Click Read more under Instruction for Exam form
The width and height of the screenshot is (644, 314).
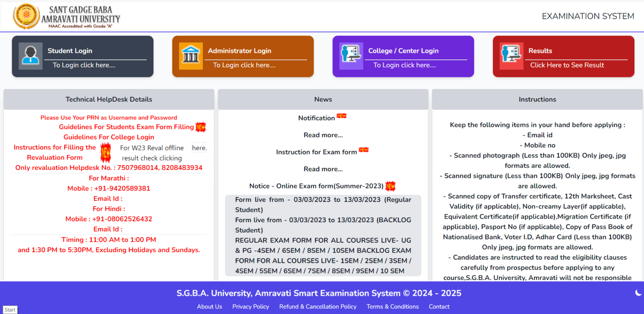pyautogui.click(x=322, y=169)
